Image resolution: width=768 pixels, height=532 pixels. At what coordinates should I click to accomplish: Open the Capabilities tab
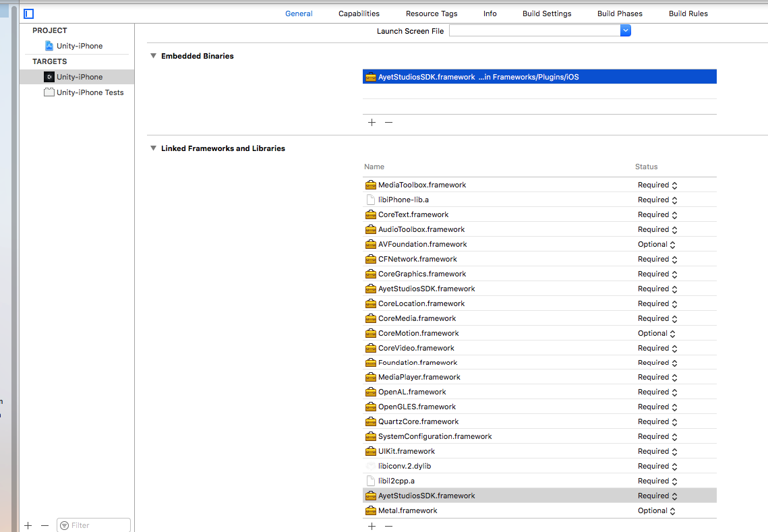pyautogui.click(x=359, y=13)
